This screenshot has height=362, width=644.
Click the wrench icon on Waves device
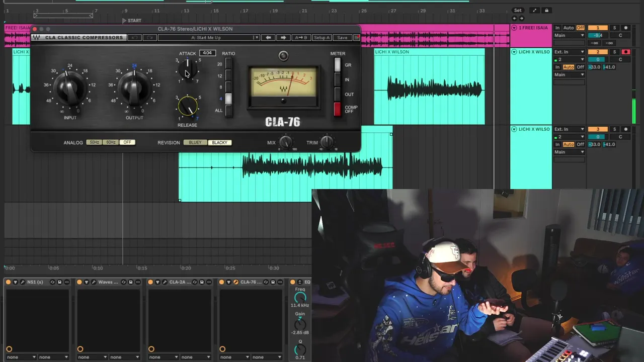click(94, 282)
